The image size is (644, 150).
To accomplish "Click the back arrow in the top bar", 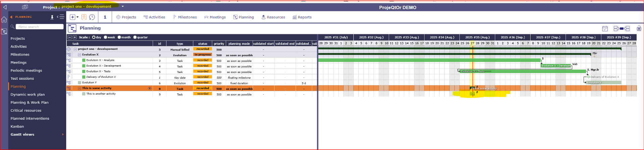I will [5, 7].
